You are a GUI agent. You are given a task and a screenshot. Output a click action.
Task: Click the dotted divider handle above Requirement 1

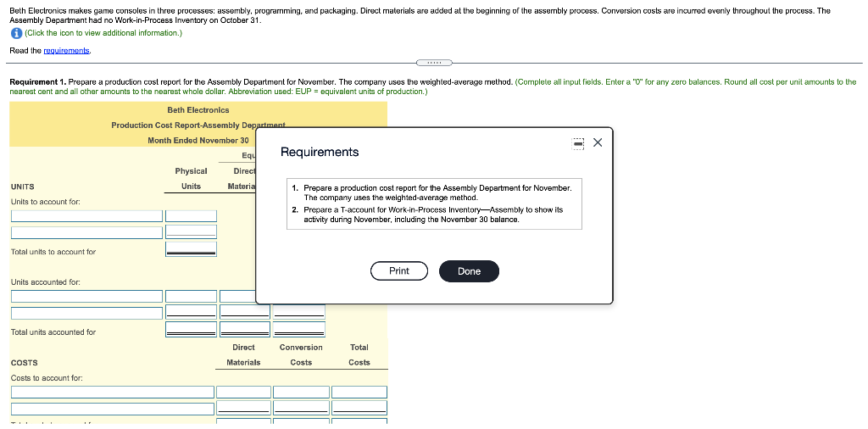click(x=434, y=63)
